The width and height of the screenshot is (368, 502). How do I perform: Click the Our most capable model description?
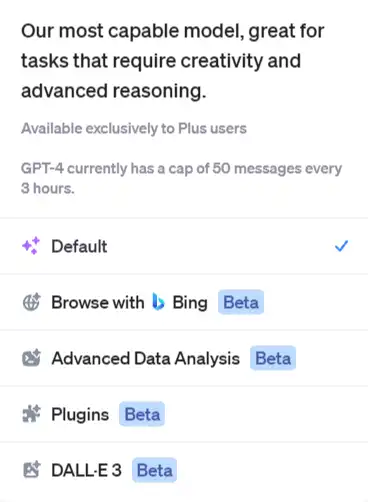pos(173,61)
